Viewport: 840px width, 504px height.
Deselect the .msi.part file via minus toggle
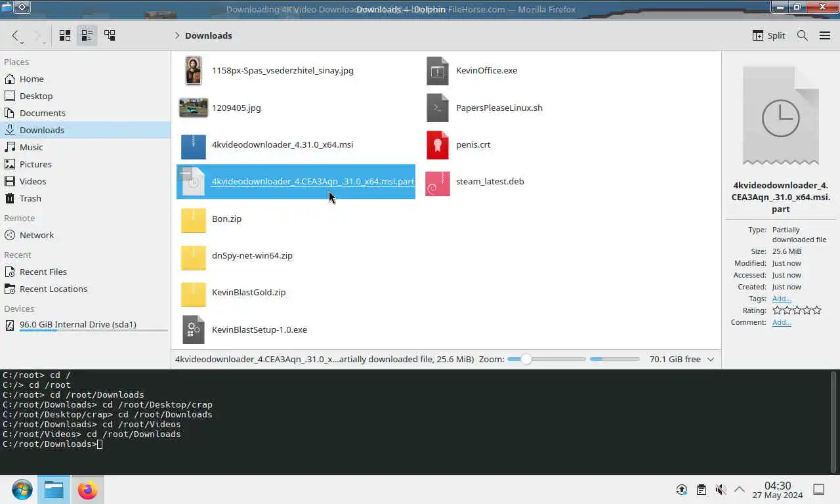click(186, 174)
